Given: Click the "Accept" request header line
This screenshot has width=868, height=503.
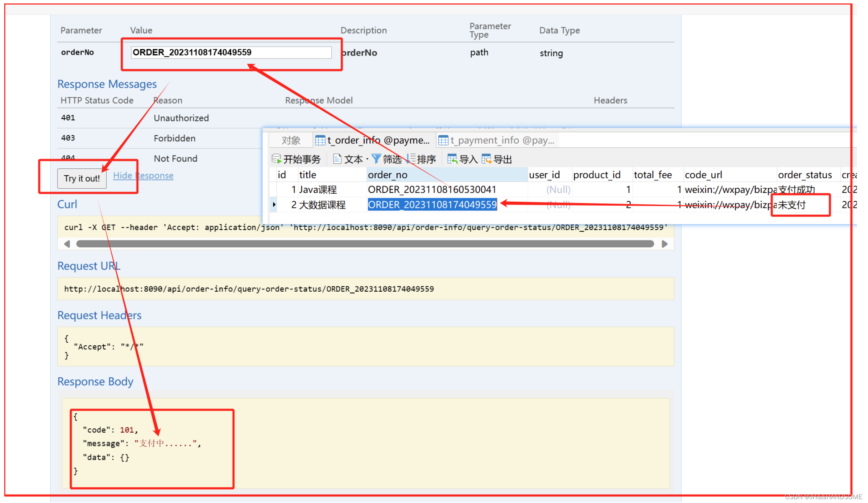Looking at the screenshot, I should (x=108, y=347).
